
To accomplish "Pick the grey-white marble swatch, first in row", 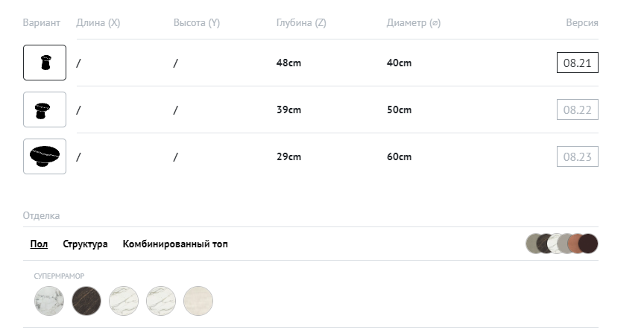I will click(49, 301).
